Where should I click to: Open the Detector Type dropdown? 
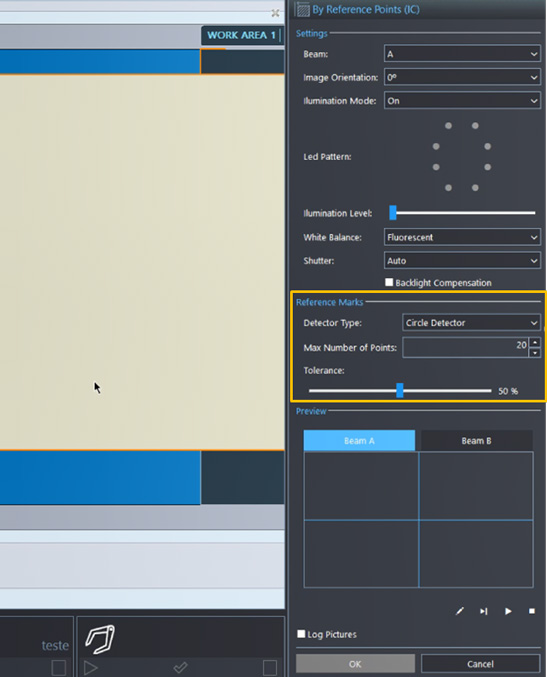click(x=471, y=323)
